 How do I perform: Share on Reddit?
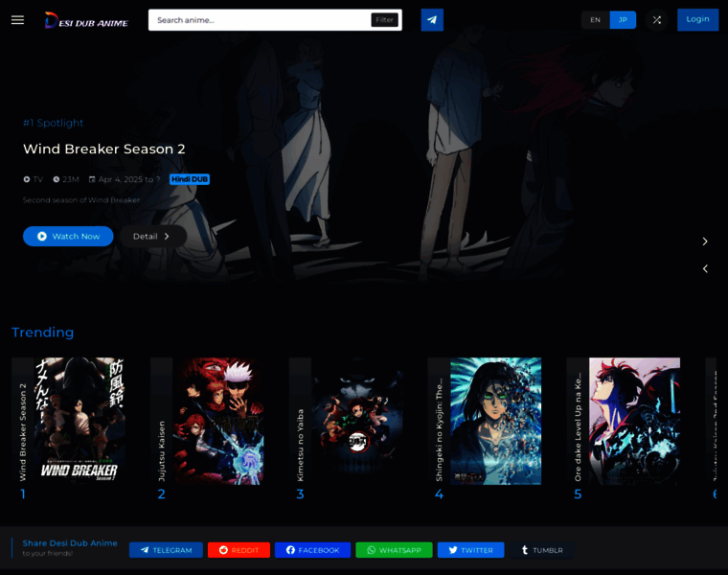(x=239, y=550)
